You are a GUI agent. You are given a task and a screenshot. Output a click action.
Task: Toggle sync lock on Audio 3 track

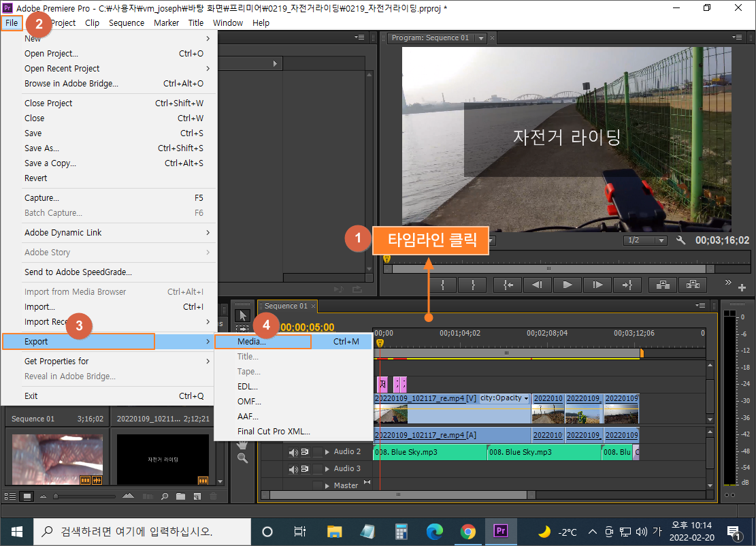point(305,469)
